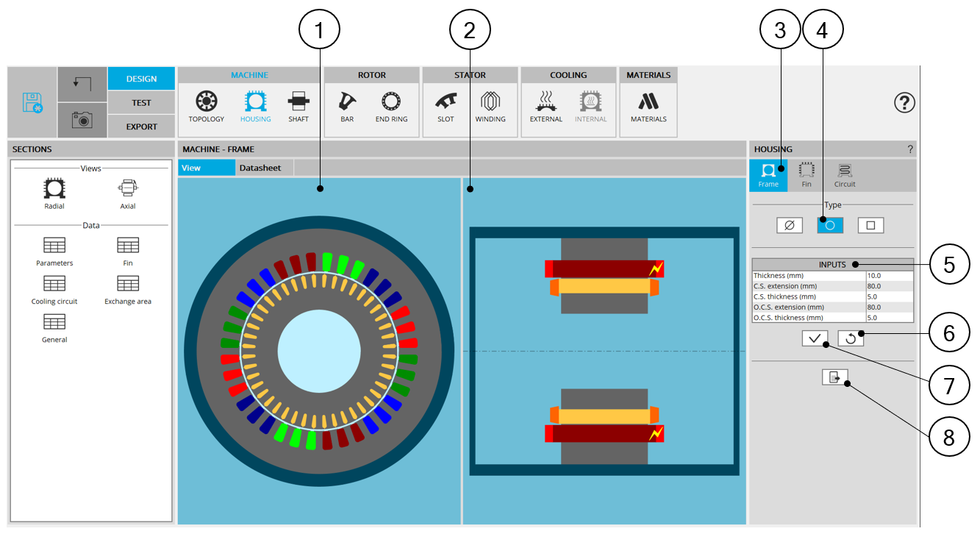Open the machine Topology settings
Viewport: 980px width, 534px height.
point(206,106)
